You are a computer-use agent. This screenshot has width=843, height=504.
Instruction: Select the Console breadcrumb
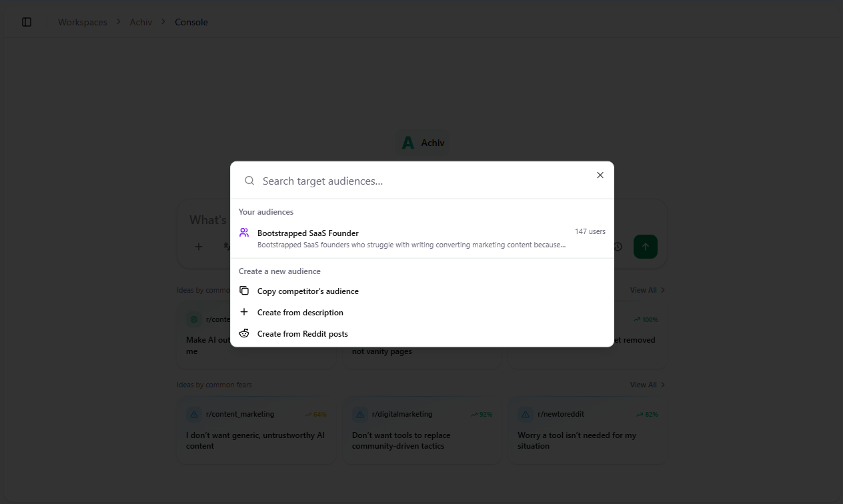click(191, 22)
